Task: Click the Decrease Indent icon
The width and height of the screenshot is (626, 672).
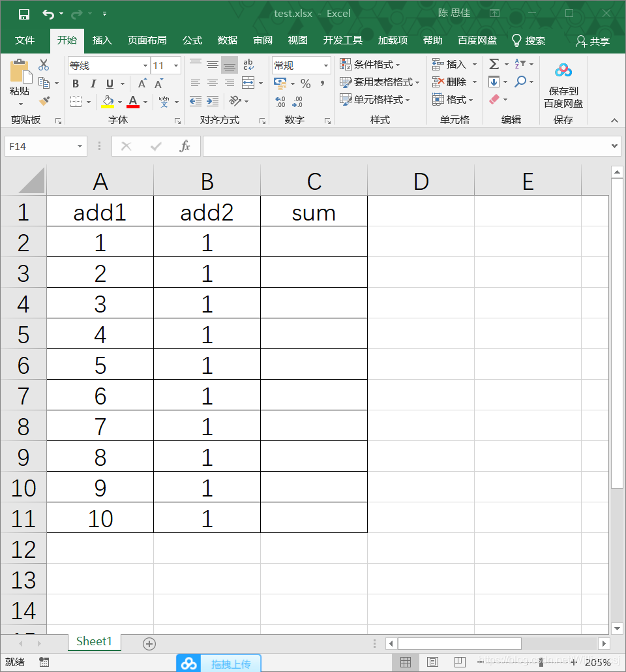Action: [x=196, y=101]
